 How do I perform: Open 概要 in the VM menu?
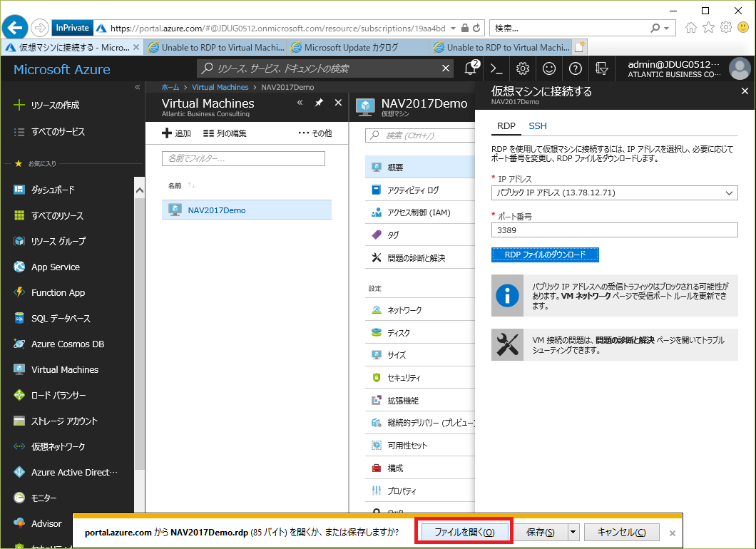(420, 168)
